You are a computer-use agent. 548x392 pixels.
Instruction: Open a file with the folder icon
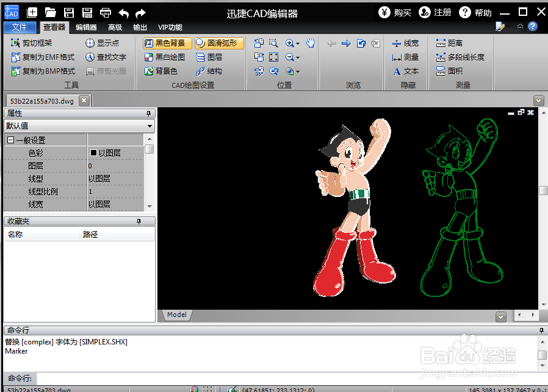coord(50,13)
